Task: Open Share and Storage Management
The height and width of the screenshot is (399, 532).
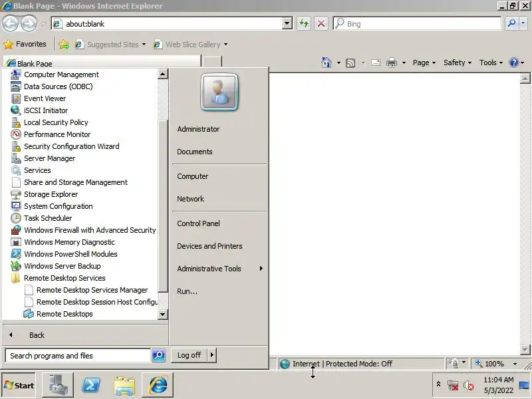Action: [69, 182]
